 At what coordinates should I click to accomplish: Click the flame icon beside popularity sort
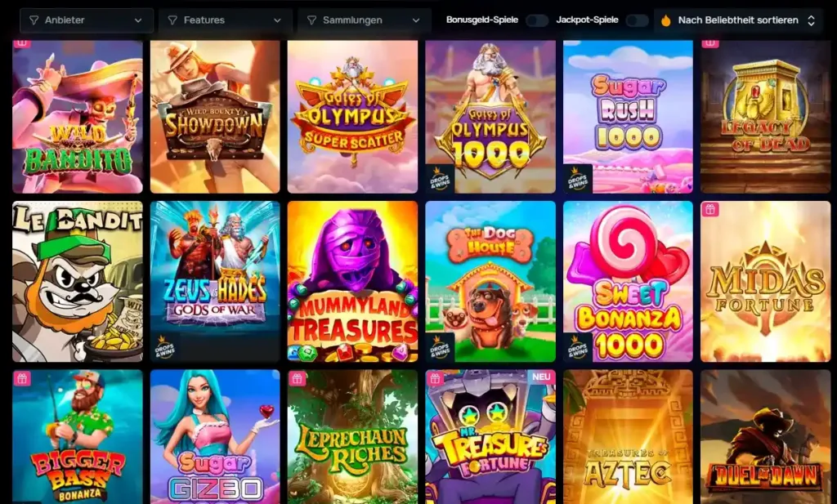pos(665,20)
